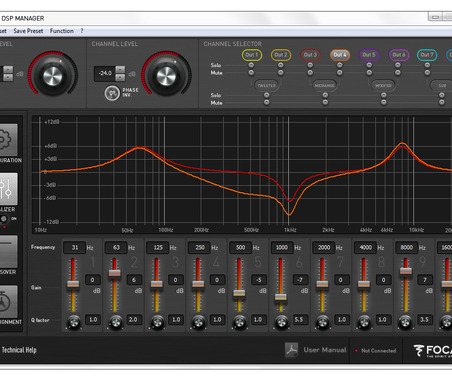452x380 pixels.
Task: Open Technical Help link
Action: point(19,350)
